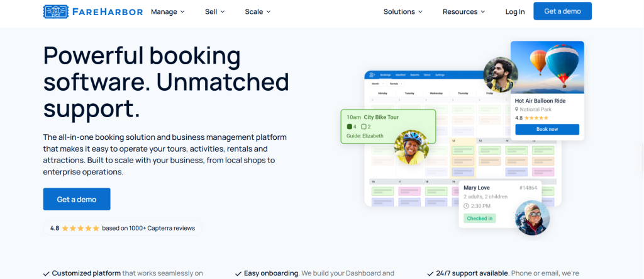Screen dimensions: 644x279
Task: Open the Scale dropdown menu
Action: click(x=258, y=11)
